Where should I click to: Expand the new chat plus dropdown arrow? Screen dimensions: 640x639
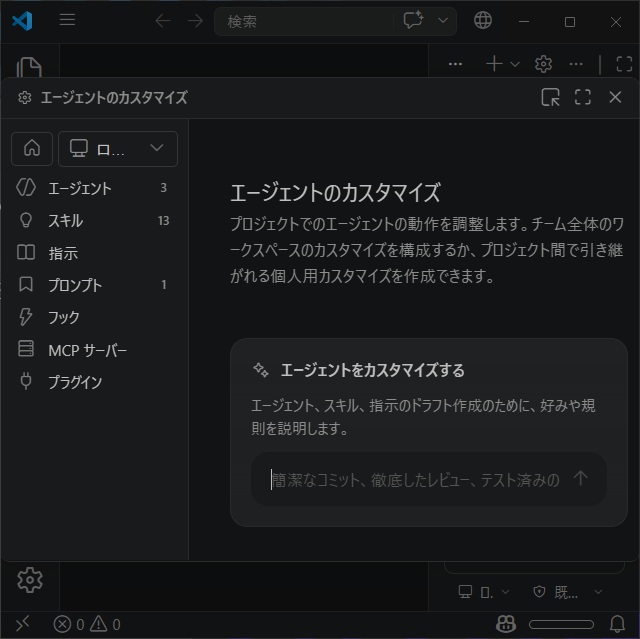click(x=515, y=64)
